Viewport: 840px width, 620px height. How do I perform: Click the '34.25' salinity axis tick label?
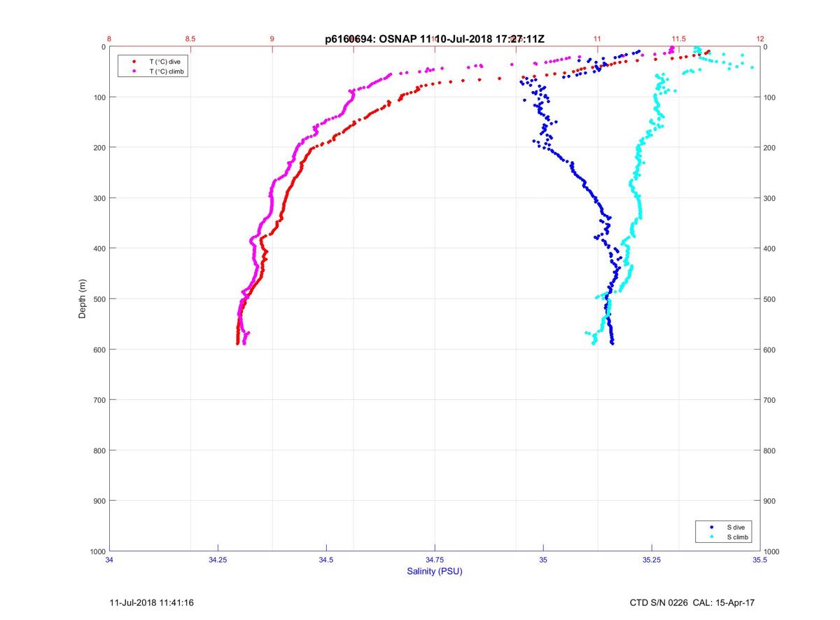[x=218, y=559]
